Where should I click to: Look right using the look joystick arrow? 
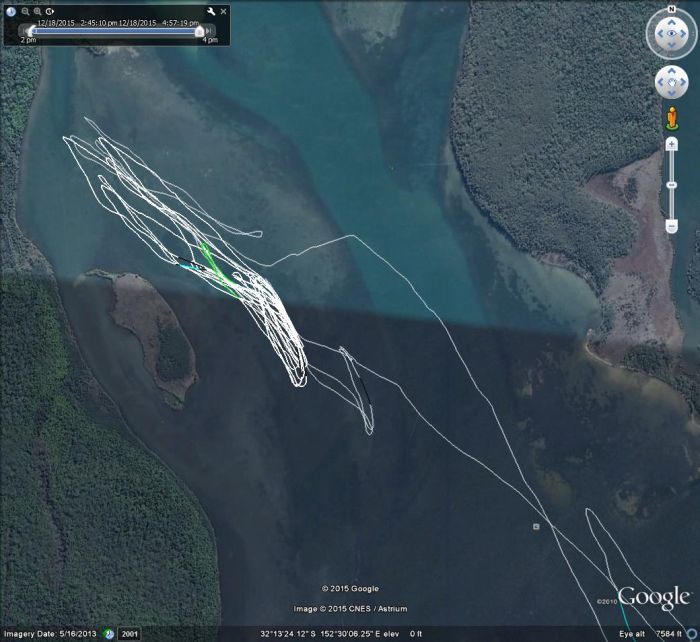pyautogui.click(x=686, y=35)
